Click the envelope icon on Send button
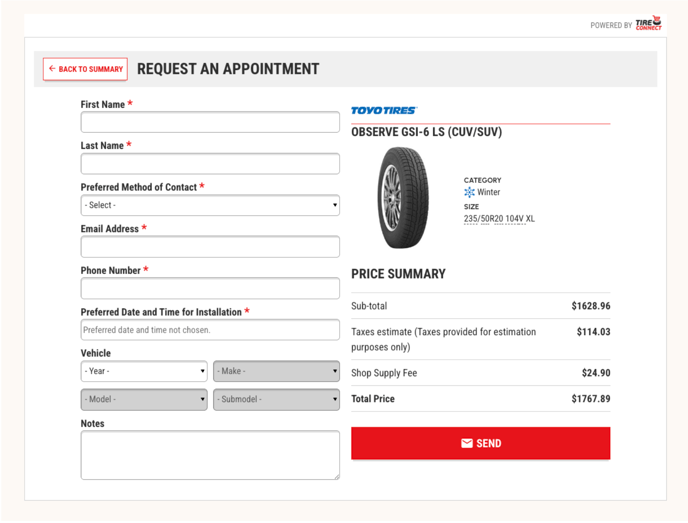This screenshot has height=523, width=688. point(467,443)
